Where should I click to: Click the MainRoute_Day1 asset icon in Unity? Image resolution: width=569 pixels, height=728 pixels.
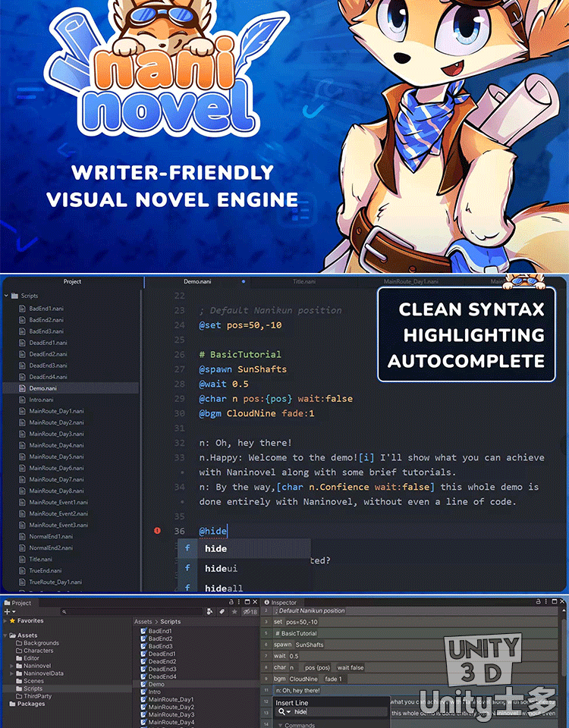tap(143, 699)
